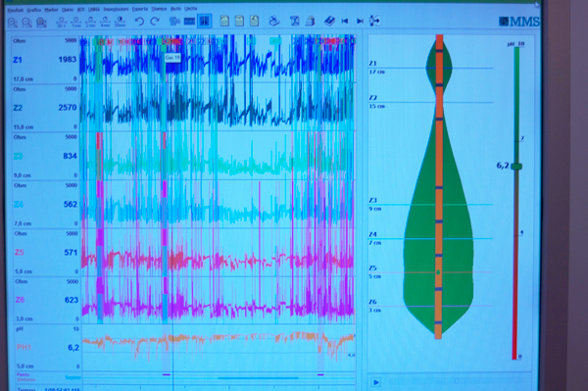This screenshot has width=588, height=391.
Task: Jump to next event arrow icon
Action: pyautogui.click(x=360, y=21)
